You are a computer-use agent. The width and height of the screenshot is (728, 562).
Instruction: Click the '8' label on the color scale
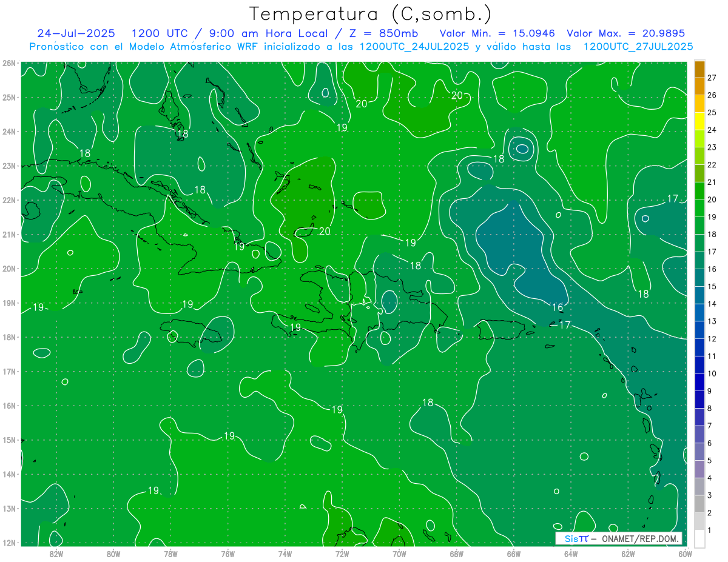pyautogui.click(x=710, y=409)
